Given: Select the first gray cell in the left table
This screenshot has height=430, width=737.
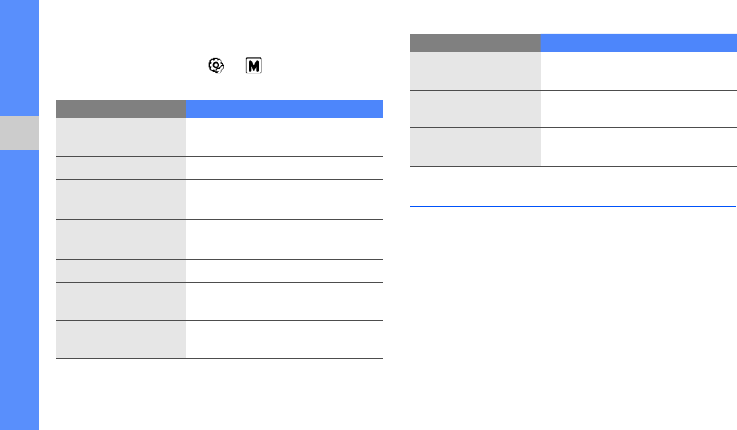Looking at the screenshot, I should click(x=121, y=137).
